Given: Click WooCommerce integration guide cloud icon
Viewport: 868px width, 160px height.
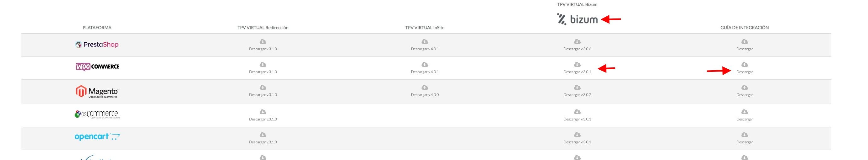Looking at the screenshot, I should click(x=745, y=64).
